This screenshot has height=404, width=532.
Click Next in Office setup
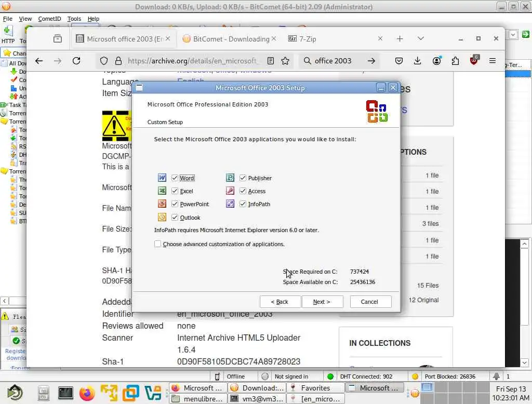pos(322,302)
